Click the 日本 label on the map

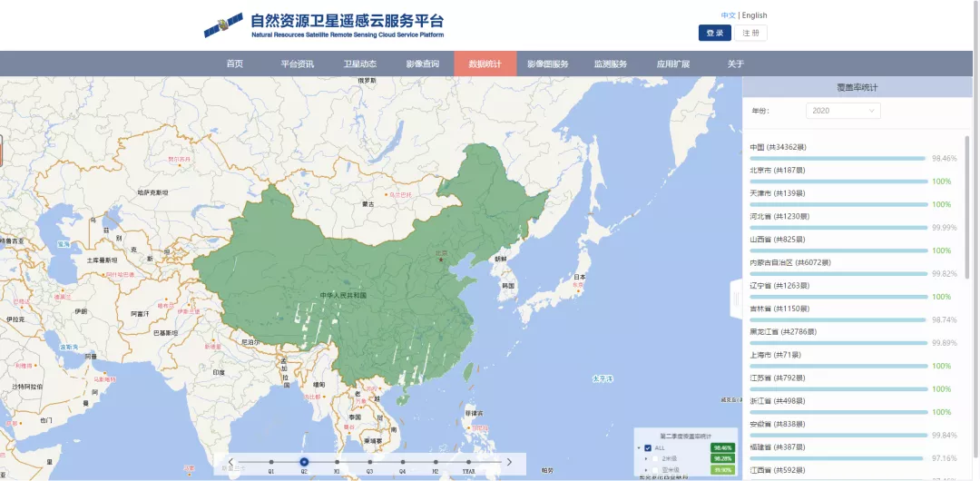pos(579,277)
